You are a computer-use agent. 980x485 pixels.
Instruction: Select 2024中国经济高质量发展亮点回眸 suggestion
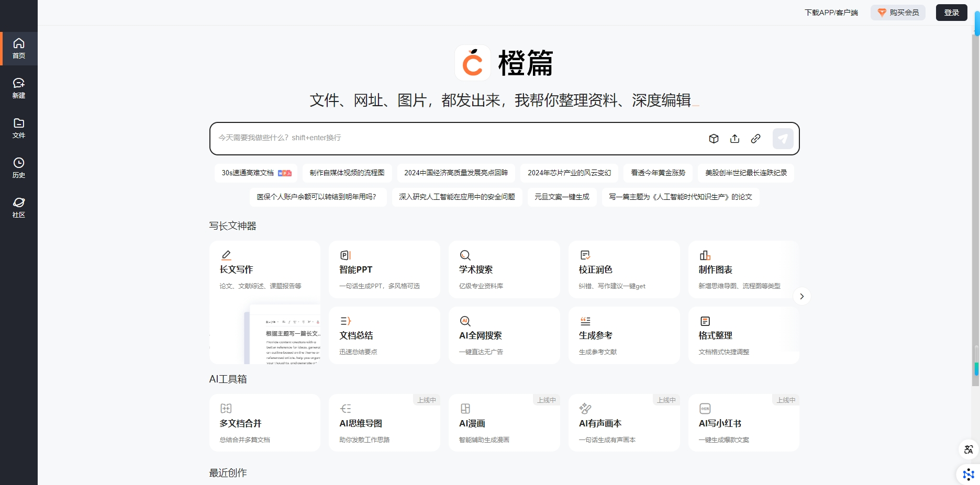pos(456,173)
